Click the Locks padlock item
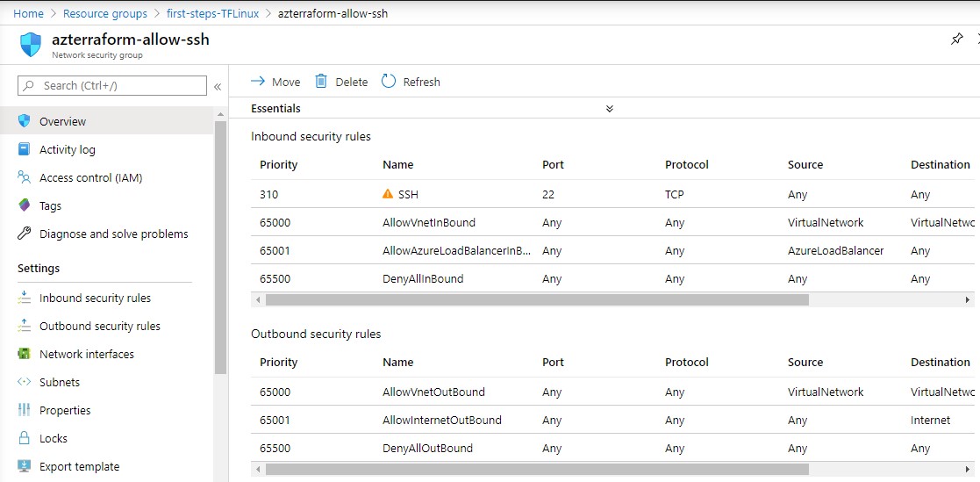This screenshot has width=980, height=482. (x=53, y=438)
